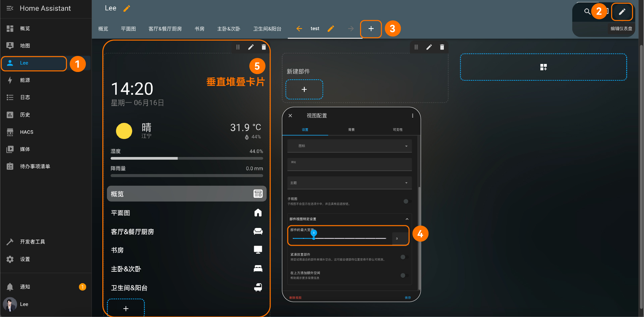644x317 pixels.
Task: Delete the vertical stack card via trash icon
Action: pos(264,47)
